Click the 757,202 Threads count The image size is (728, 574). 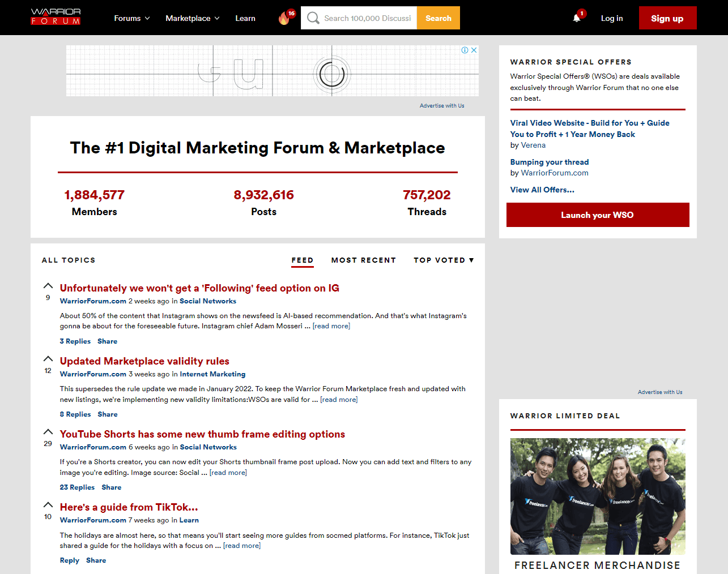pos(427,195)
